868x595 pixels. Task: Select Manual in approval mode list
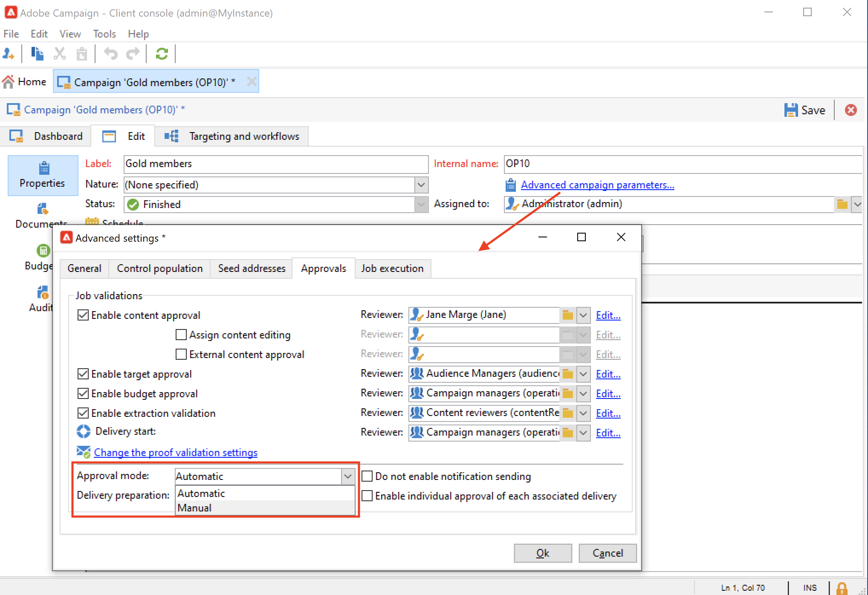click(195, 508)
